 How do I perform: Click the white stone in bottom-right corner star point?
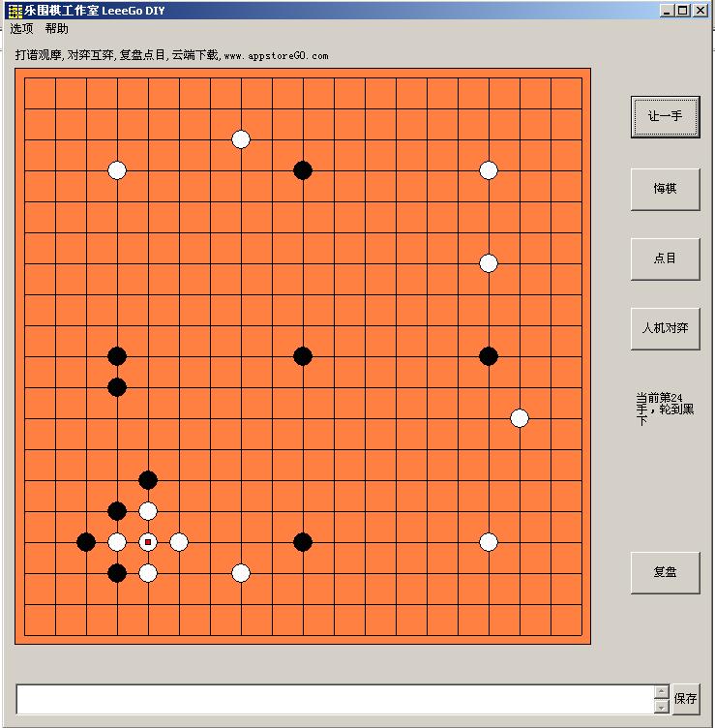point(489,542)
